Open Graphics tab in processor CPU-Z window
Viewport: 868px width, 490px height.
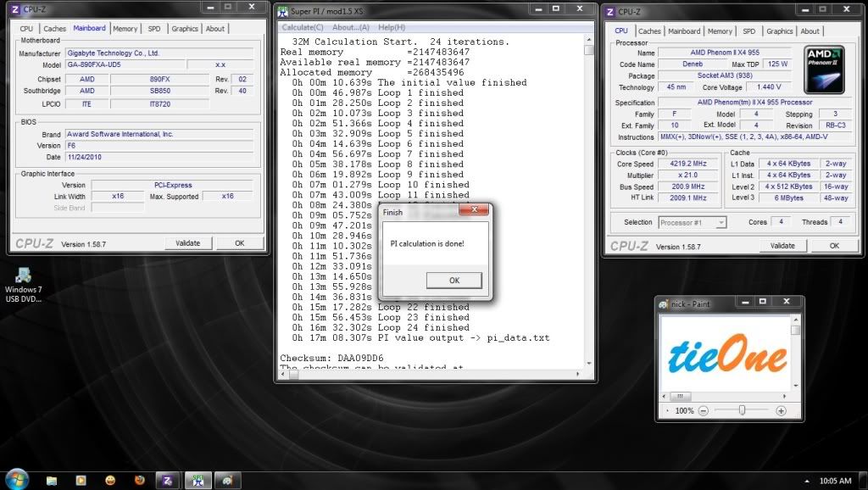[780, 31]
